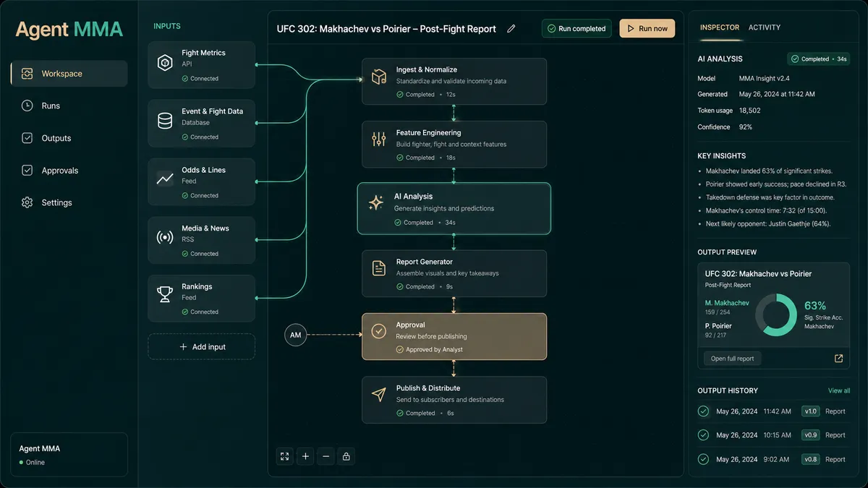Click the insight about Justin Gaethje
The height and width of the screenshot is (488, 868).
(x=768, y=224)
